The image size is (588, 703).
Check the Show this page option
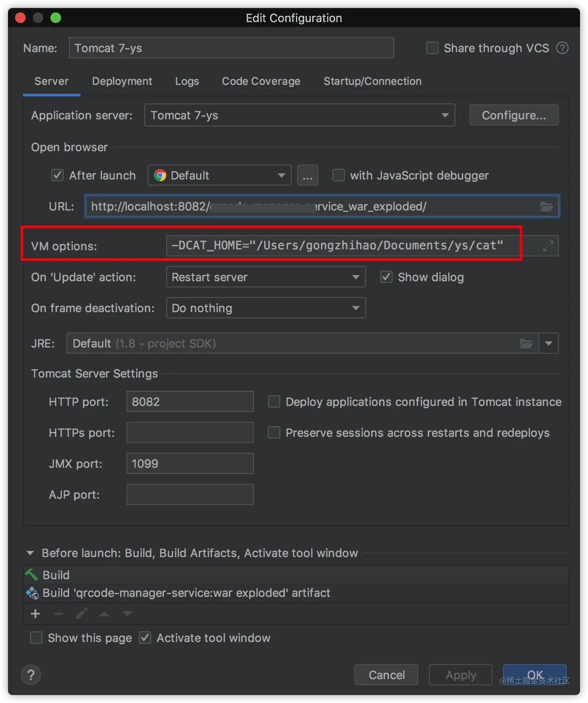tap(36, 638)
